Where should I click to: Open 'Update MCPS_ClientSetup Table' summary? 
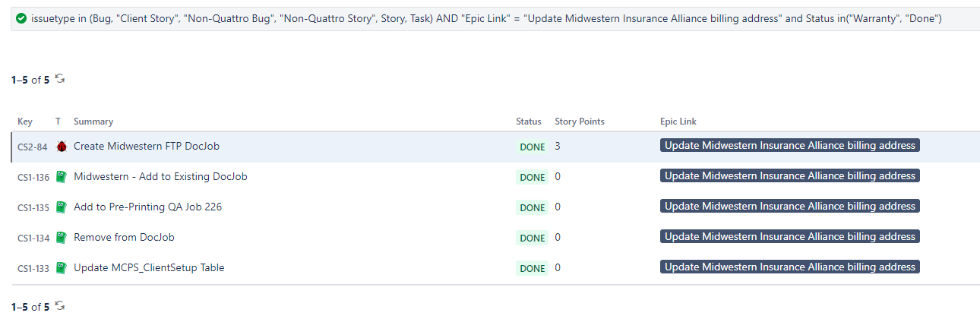click(x=149, y=267)
